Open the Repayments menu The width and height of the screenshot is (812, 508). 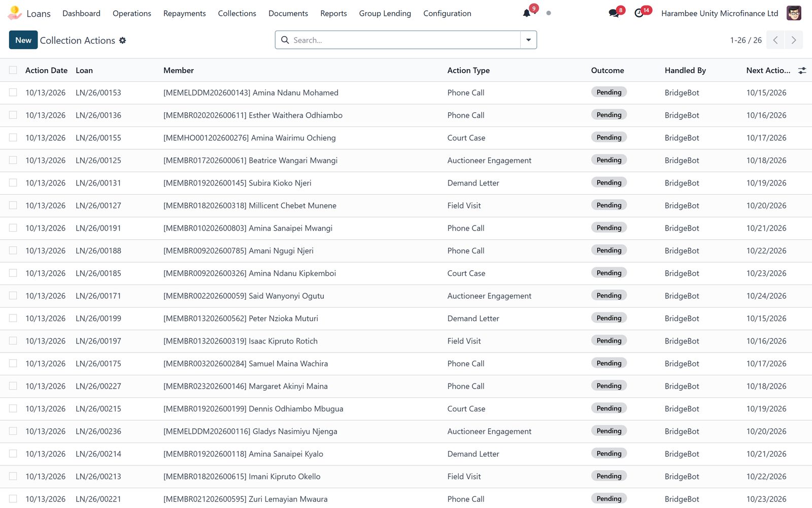pos(184,13)
